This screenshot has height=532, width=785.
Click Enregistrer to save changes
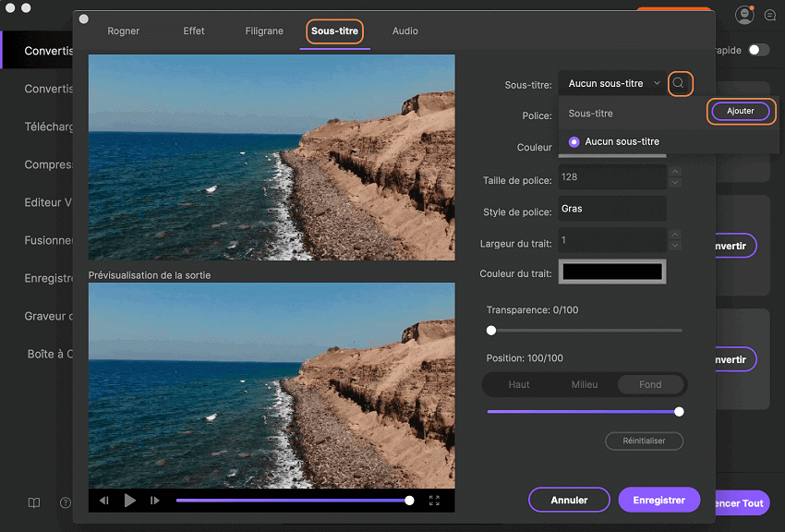pyautogui.click(x=658, y=500)
